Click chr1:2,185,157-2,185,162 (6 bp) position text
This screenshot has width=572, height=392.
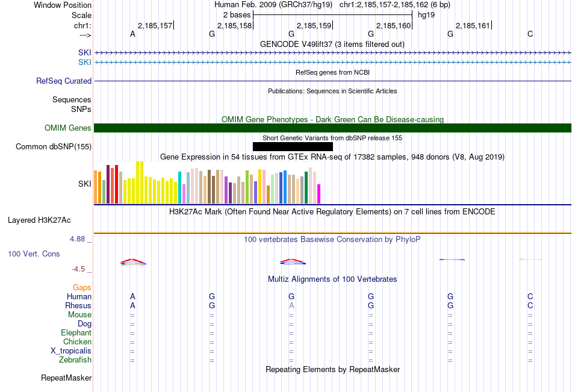click(x=395, y=5)
